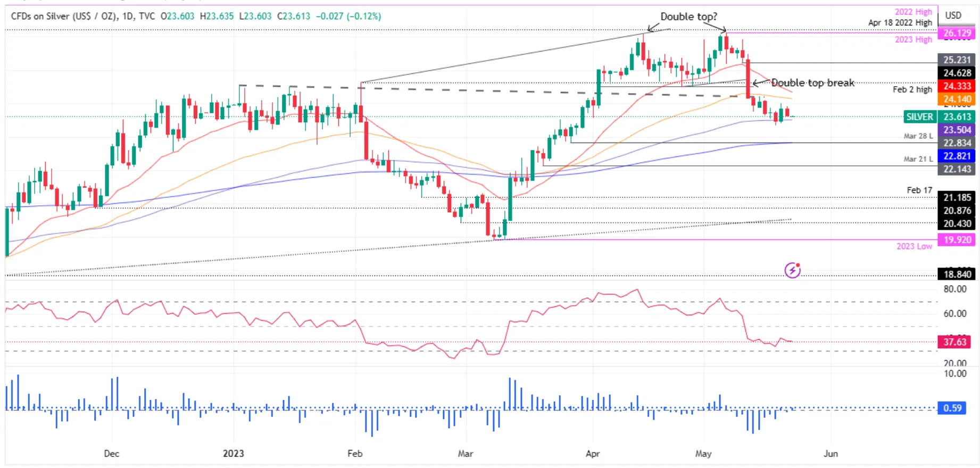This screenshot has height=468, width=980.
Task: Click the 20.430 price label
Action: tap(957, 223)
